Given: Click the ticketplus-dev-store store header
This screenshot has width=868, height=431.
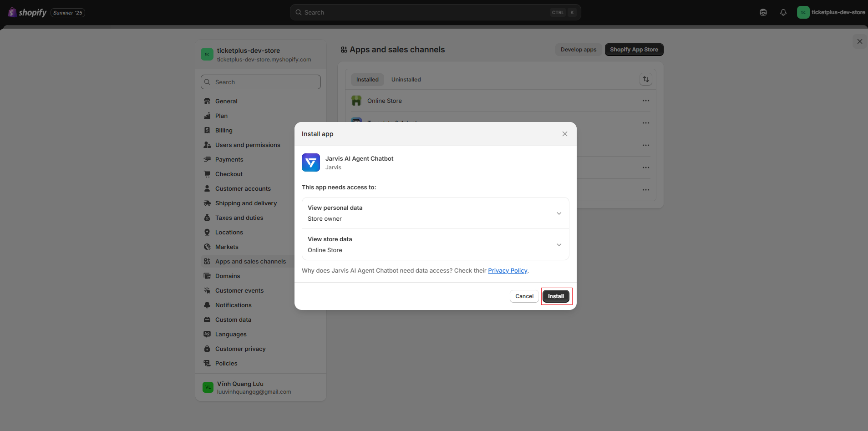Looking at the screenshot, I should coord(261,55).
